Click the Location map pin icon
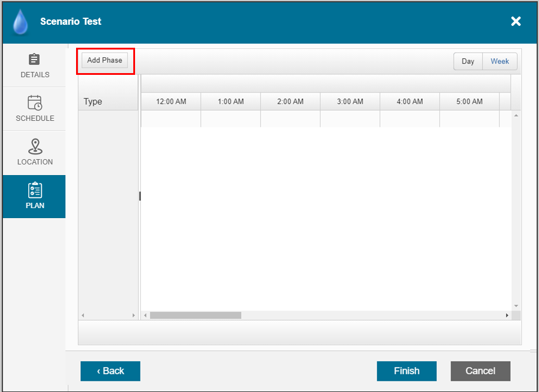This screenshot has width=539, height=392. pos(35,146)
